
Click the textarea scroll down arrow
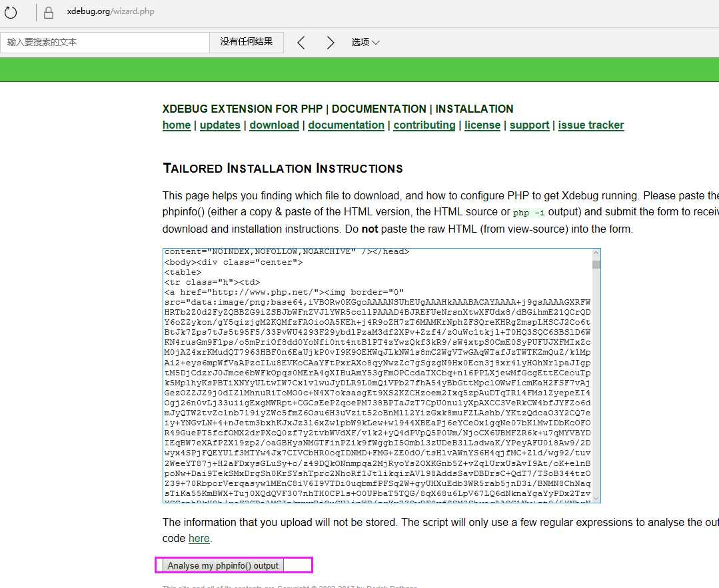tap(596, 499)
